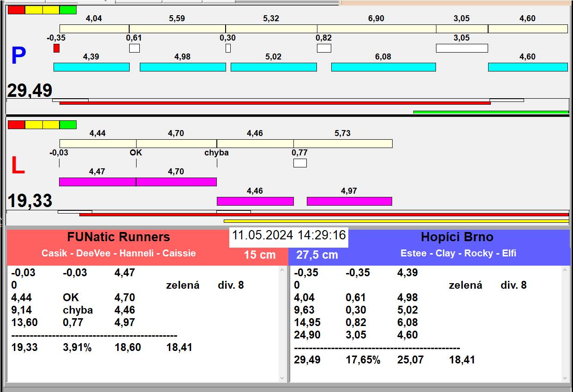Click the blue P lane letter
This screenshot has height=392, width=573.
click(18, 56)
